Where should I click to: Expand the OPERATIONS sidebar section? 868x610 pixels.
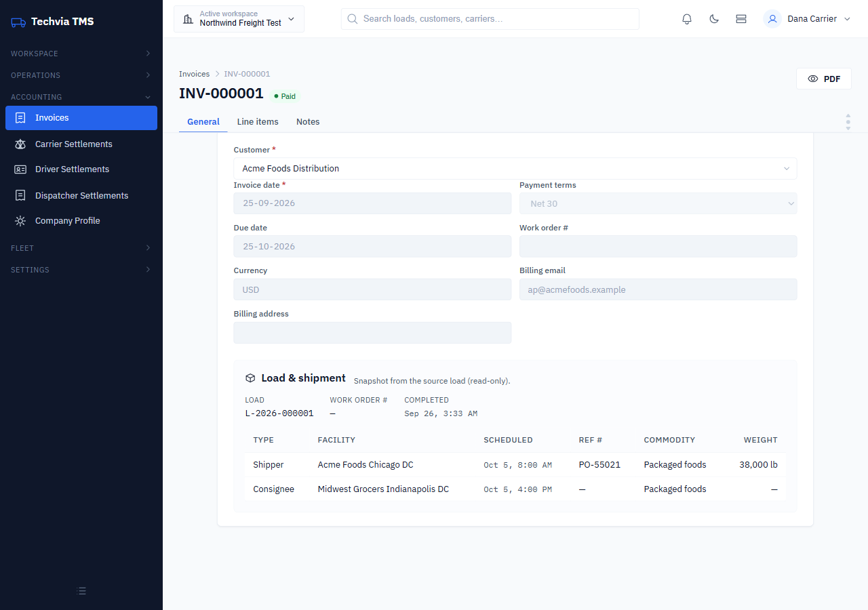coord(81,75)
